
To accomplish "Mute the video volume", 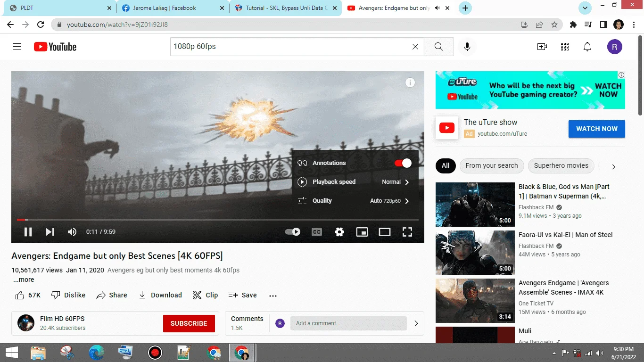I will (x=72, y=231).
